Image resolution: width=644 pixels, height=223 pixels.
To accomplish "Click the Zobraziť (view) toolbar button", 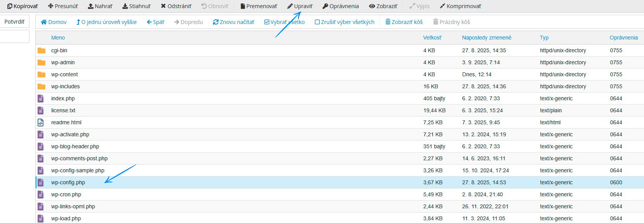I will pyautogui.click(x=383, y=6).
